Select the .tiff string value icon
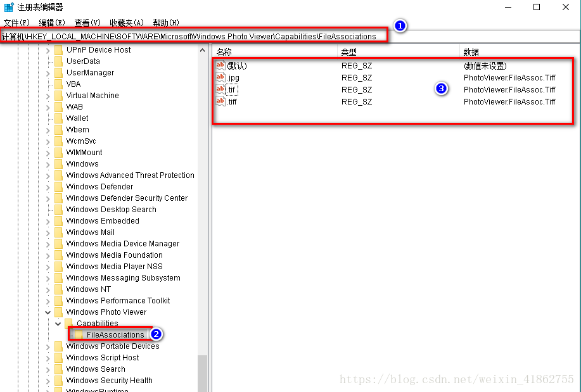 click(x=220, y=101)
